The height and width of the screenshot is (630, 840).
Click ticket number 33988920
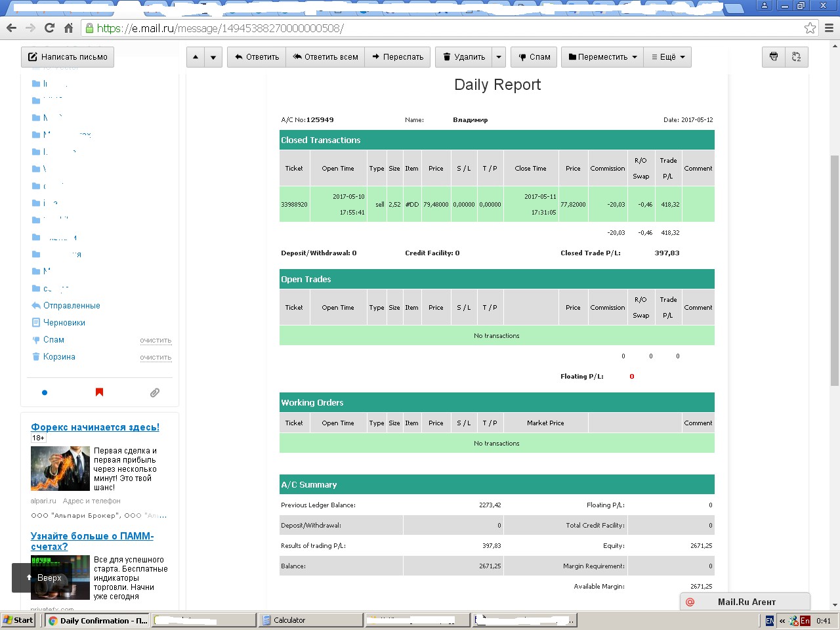click(294, 205)
